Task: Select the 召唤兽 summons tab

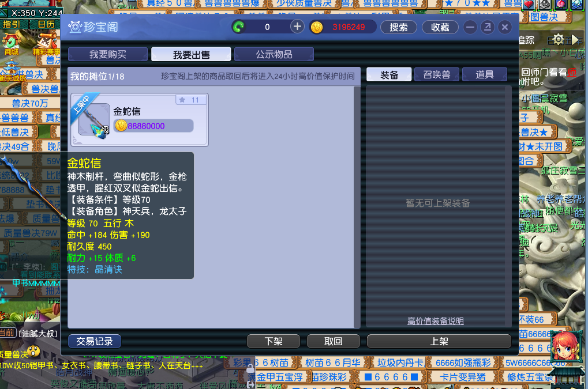Action: pyautogui.click(x=436, y=74)
